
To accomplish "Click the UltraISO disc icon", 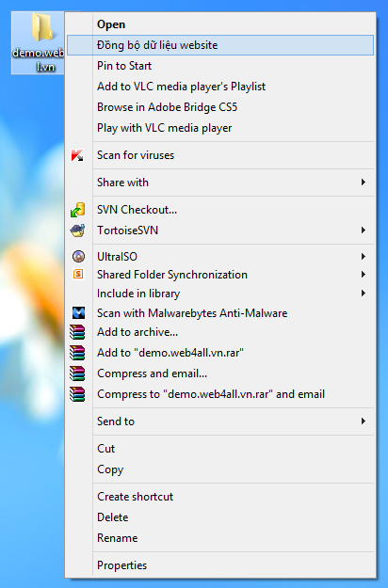I will (x=78, y=257).
